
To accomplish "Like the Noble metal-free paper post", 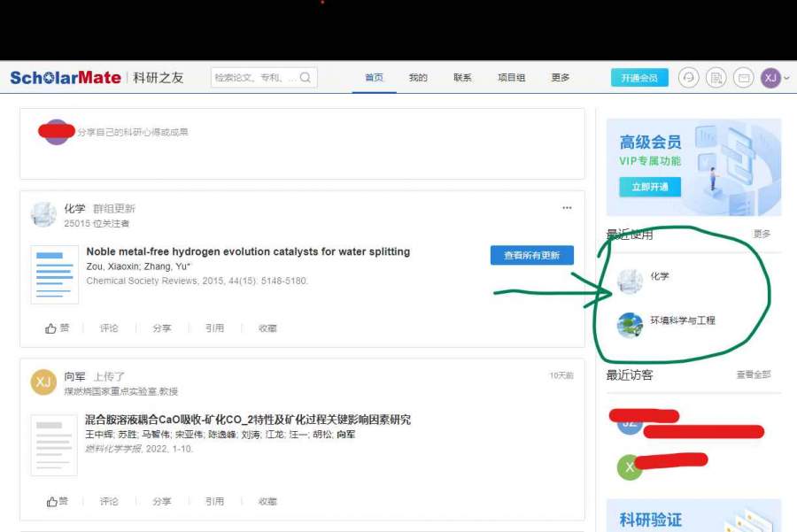I will pyautogui.click(x=57, y=328).
